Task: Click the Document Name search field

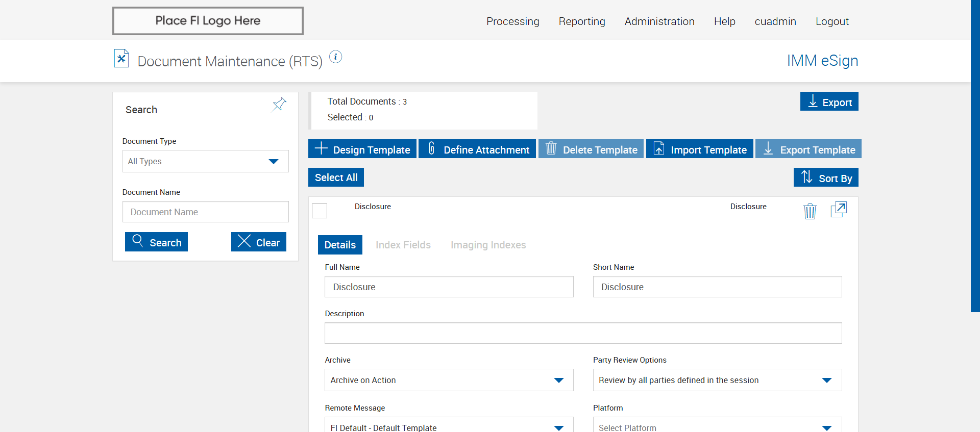Action: pyautogui.click(x=205, y=212)
